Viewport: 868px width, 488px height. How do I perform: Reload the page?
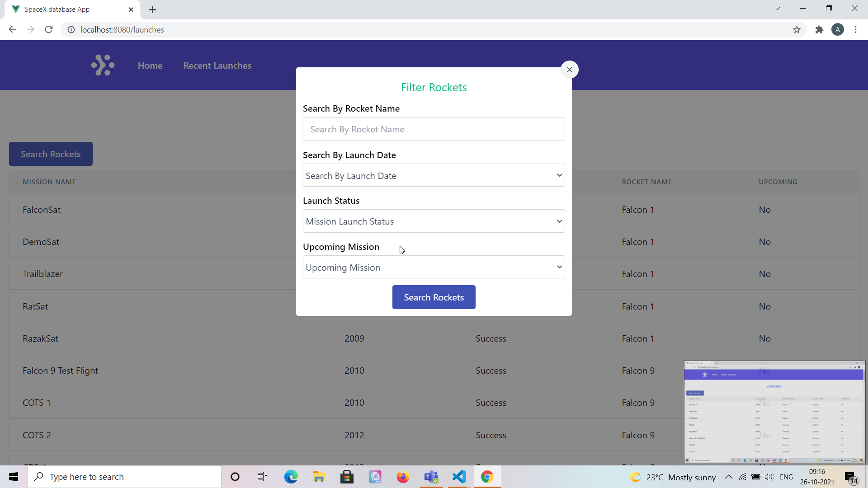[49, 30]
